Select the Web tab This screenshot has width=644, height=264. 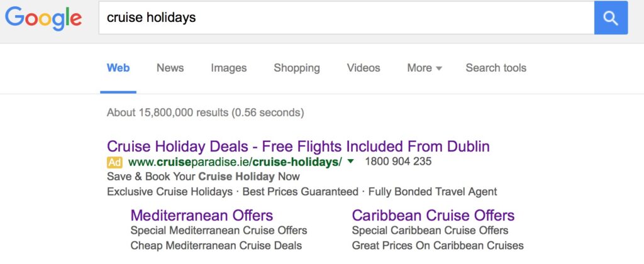pyautogui.click(x=118, y=68)
